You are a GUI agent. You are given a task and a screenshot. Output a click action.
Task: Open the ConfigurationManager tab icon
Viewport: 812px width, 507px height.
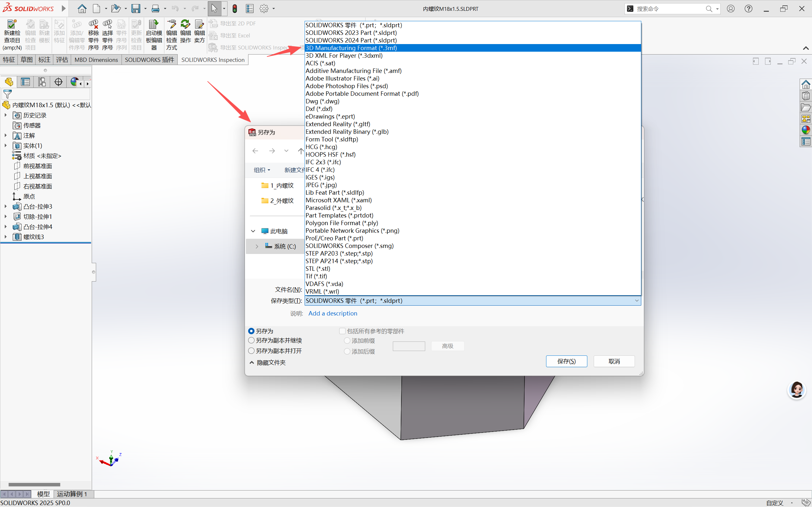point(42,82)
